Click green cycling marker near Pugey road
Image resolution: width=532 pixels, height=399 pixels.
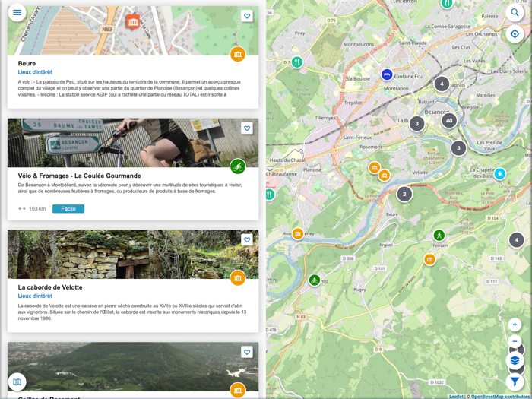coord(315,280)
